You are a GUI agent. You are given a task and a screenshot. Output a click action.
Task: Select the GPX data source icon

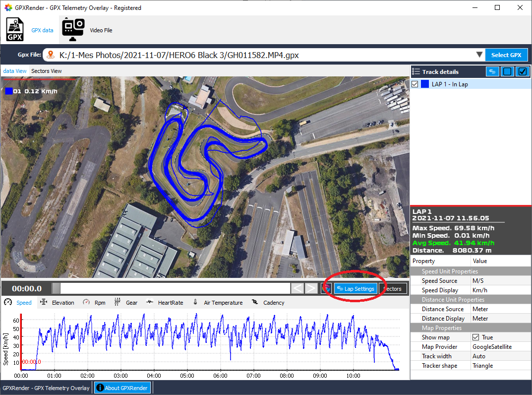[14, 29]
